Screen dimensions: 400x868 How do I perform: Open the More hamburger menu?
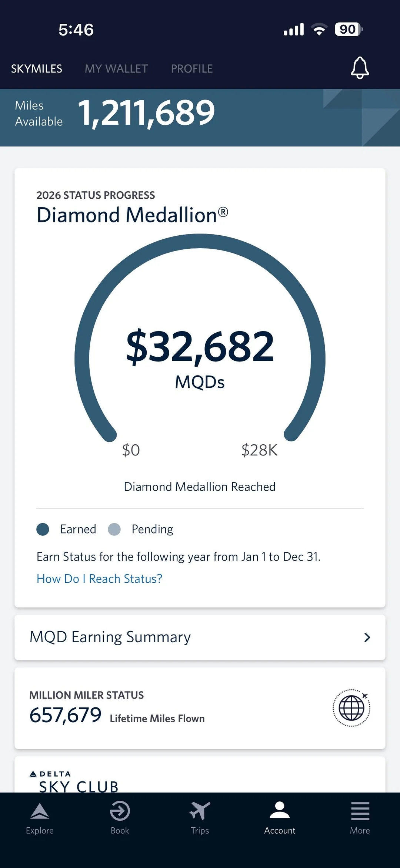pos(360,811)
